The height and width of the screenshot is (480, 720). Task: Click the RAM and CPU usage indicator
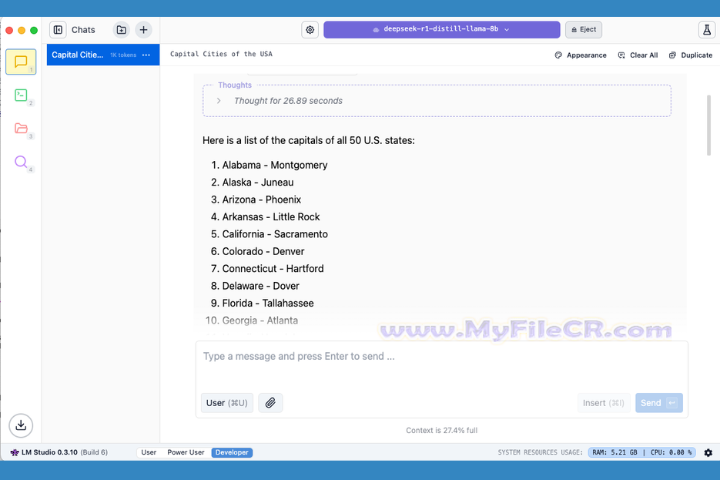coord(641,452)
